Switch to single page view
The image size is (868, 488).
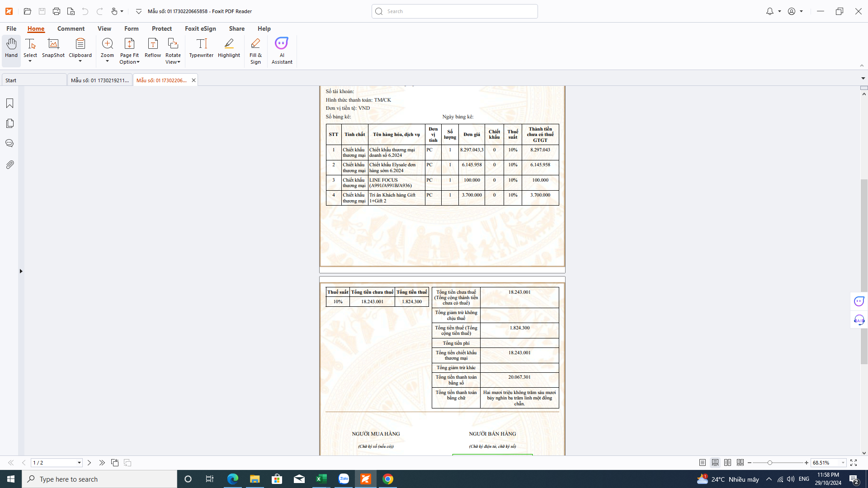coord(702,463)
